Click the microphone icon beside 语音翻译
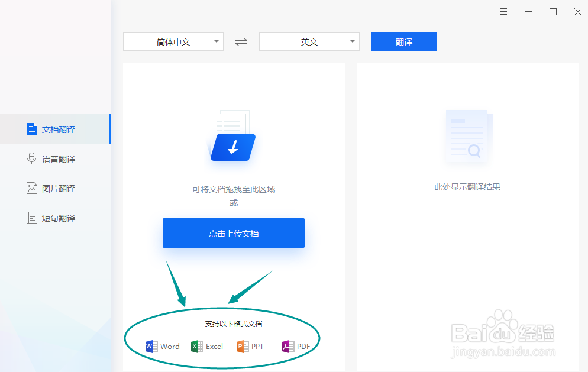Image resolution: width=588 pixels, height=372 pixels. [32, 158]
